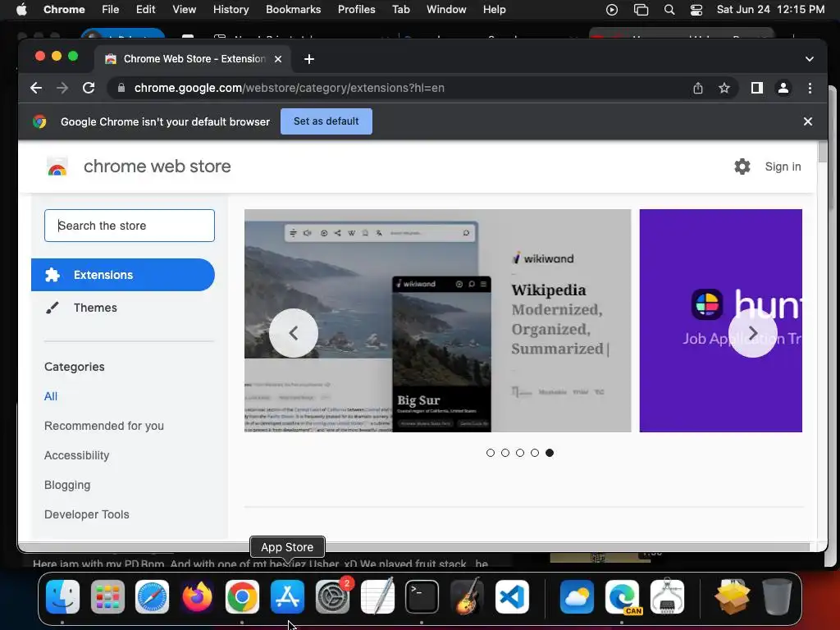Viewport: 840px width, 630px height.
Task: Select the first carousel dot
Action: [x=491, y=453]
